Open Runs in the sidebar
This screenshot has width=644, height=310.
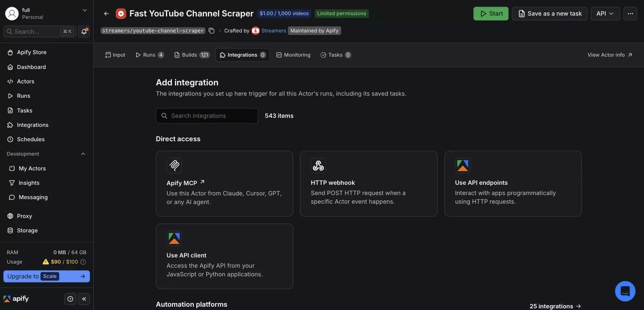(x=46, y=96)
